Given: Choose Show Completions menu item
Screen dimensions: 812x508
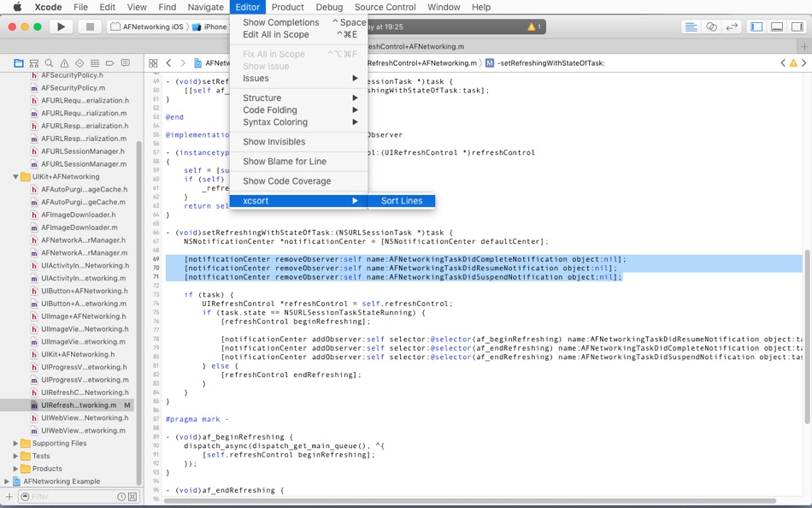Looking at the screenshot, I should pyautogui.click(x=298, y=22).
